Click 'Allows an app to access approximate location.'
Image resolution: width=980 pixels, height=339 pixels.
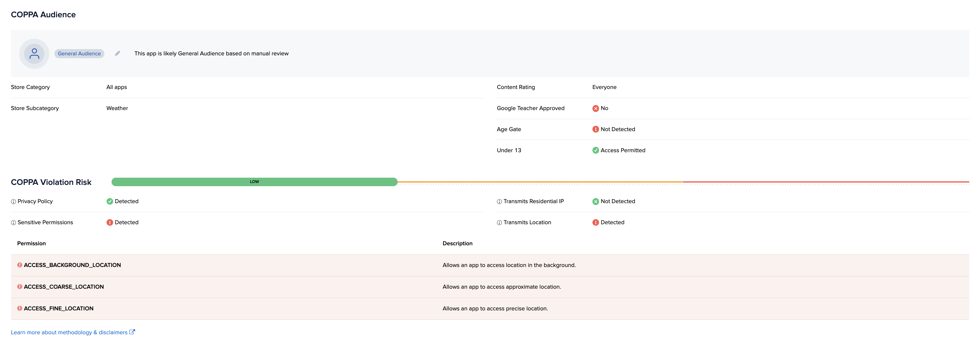point(501,287)
